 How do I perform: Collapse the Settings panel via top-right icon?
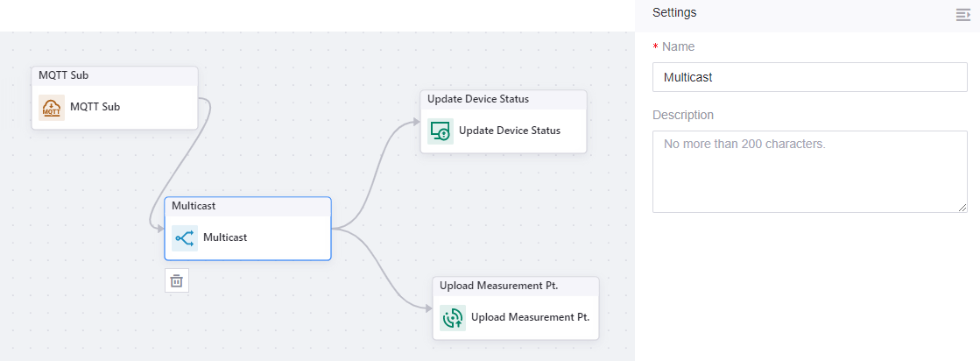coord(963,14)
